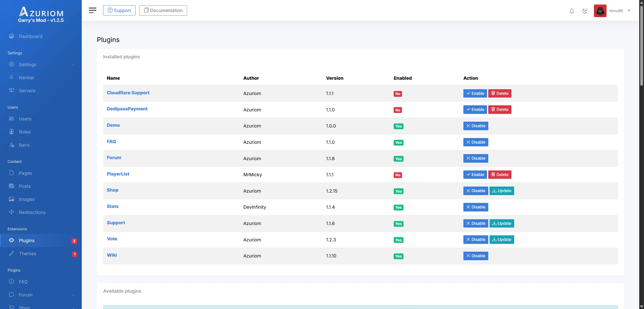Viewport: 644px width, 309px height.
Task: Click the Settings gear icon in sidebar
Action: coord(12,64)
